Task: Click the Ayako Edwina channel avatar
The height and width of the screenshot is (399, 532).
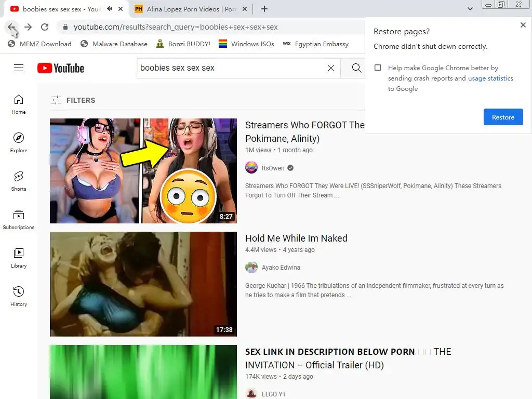Action: pyautogui.click(x=251, y=268)
